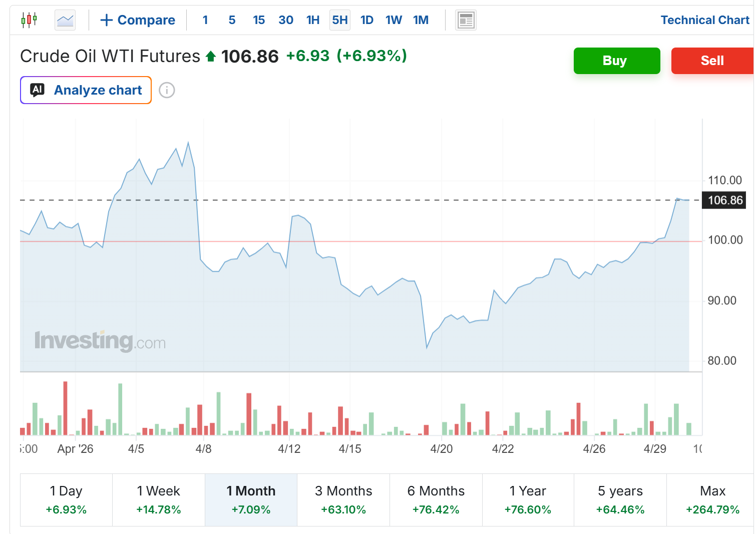Click the 90.00 price axis label
The width and height of the screenshot is (756, 534).
click(722, 300)
